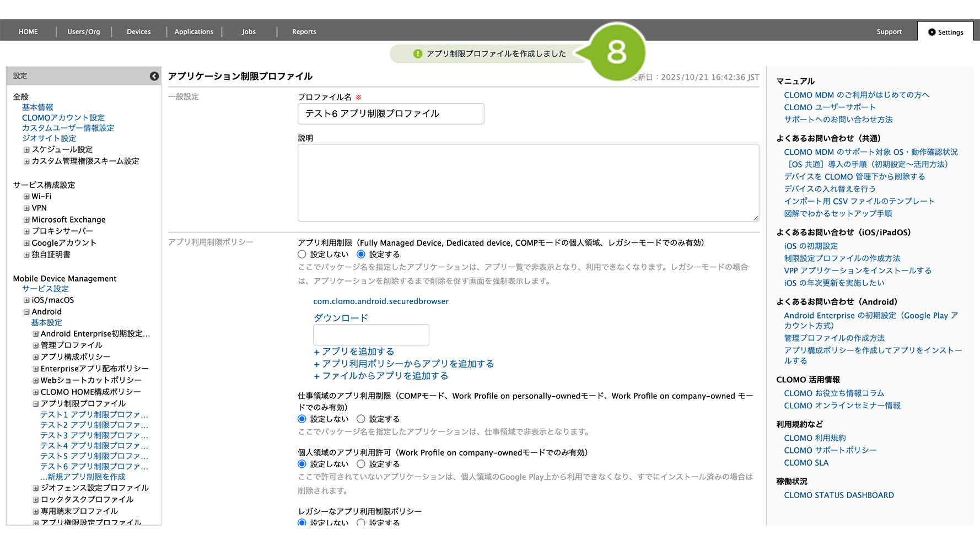Open the Applications menu tab
This screenshot has height=551, width=980.
click(x=193, y=32)
